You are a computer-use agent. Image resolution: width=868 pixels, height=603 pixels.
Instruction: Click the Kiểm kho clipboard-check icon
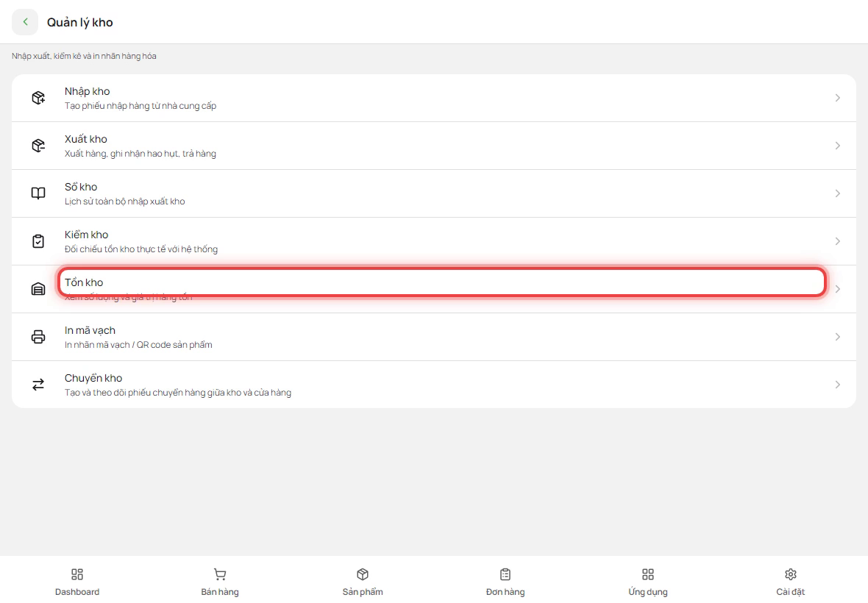pyautogui.click(x=38, y=241)
